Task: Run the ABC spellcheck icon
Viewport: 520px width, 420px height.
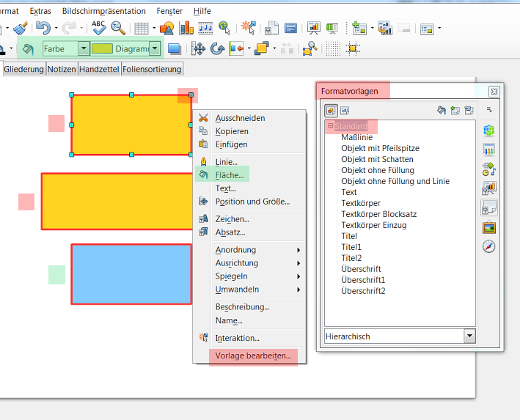Action: point(98,28)
